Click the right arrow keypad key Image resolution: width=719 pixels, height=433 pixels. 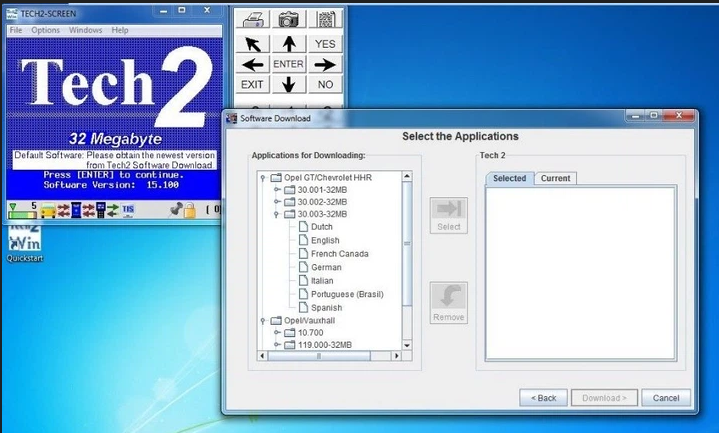325,64
